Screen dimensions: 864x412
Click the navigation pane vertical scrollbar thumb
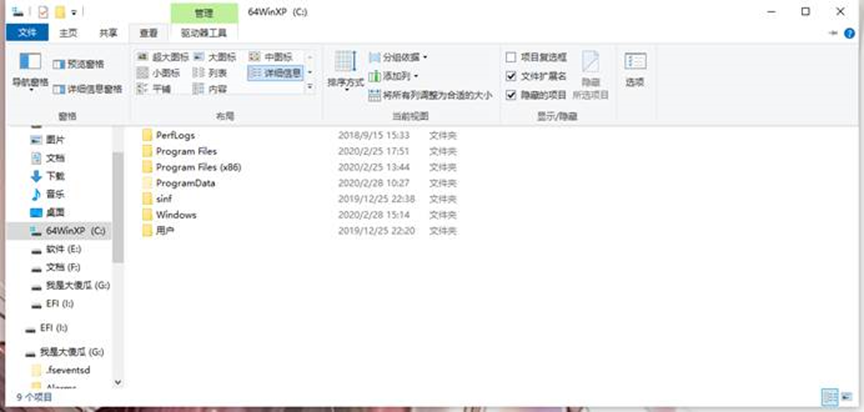[118, 207]
